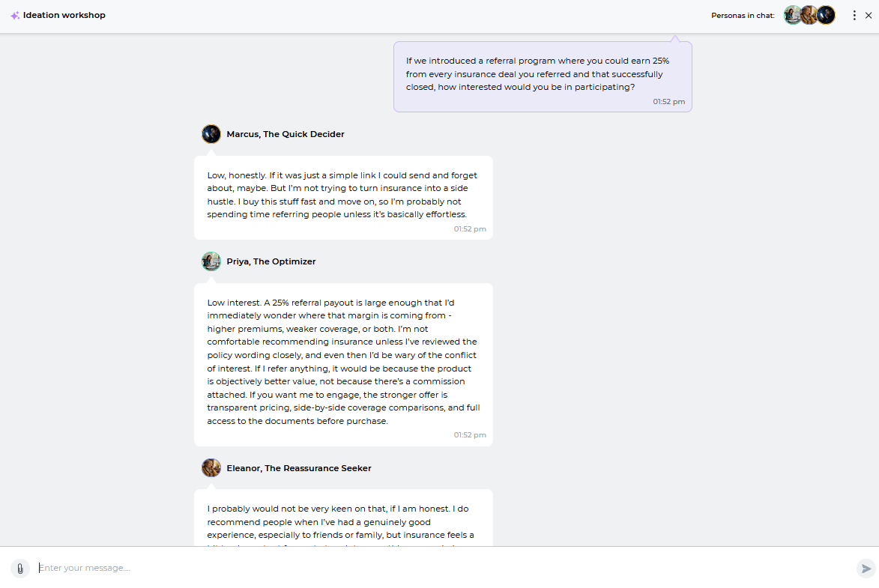Click the Ideation workshop title
This screenshot has height=588, width=879.
click(x=64, y=15)
